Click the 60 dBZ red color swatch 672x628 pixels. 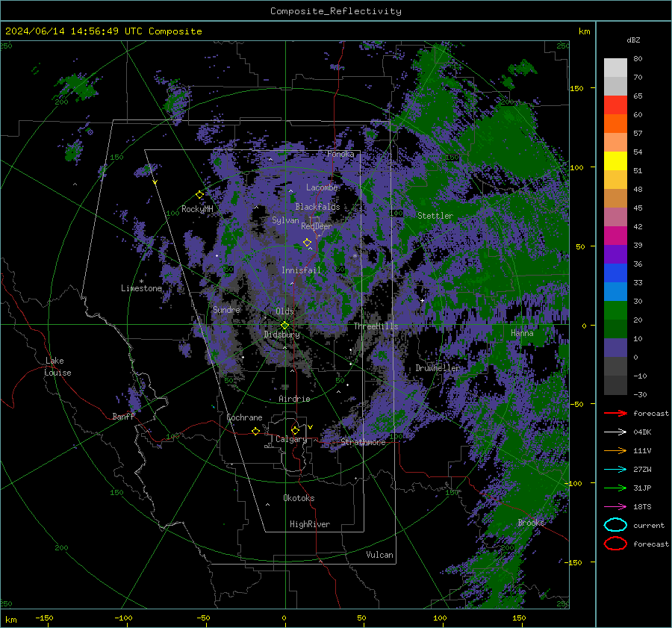point(615,105)
